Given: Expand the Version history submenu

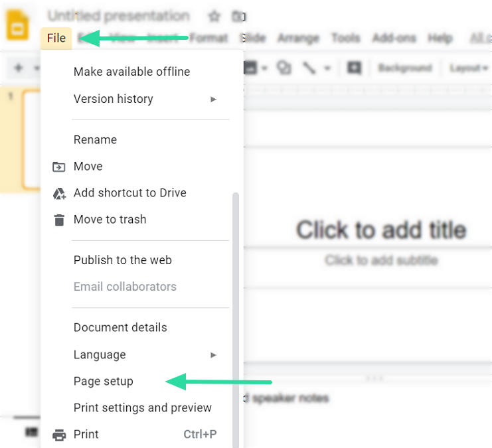Looking at the screenshot, I should coord(143,99).
